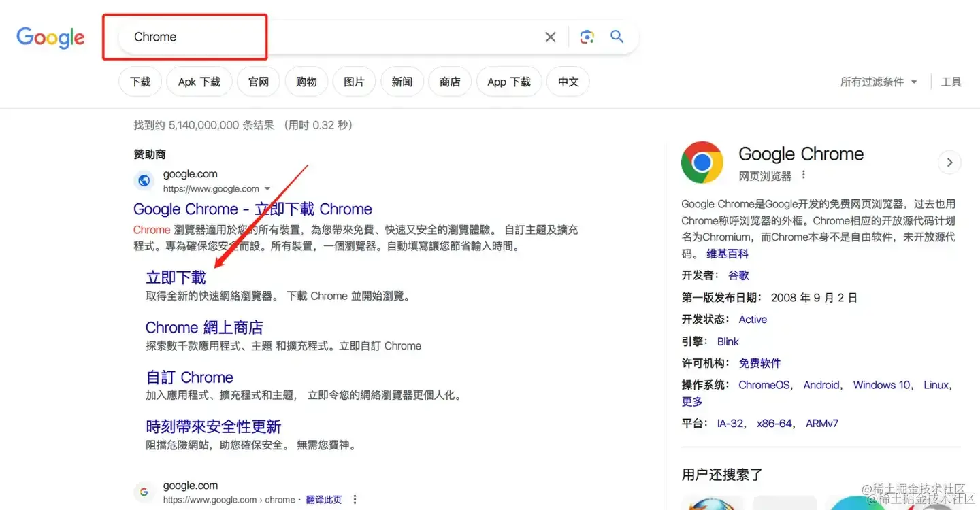Click the 2008 年 9 月 2 日 release date
The width and height of the screenshot is (980, 510).
pyautogui.click(x=814, y=297)
